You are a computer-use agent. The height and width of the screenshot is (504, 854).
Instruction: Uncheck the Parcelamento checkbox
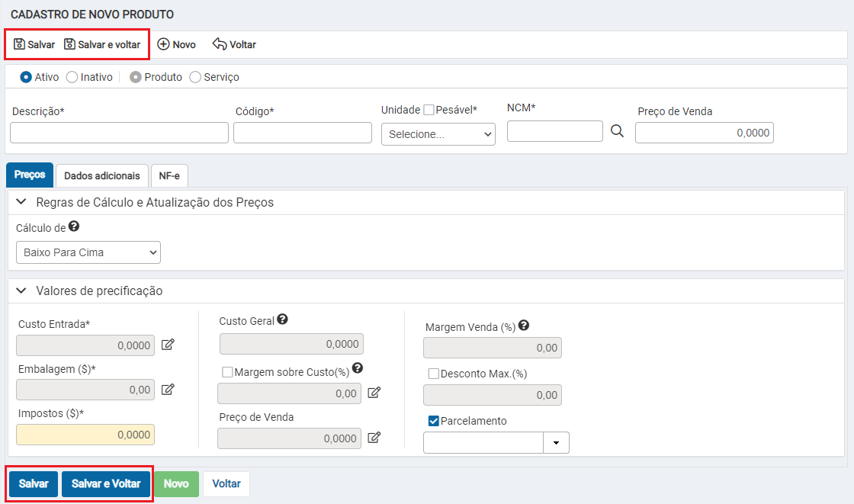click(x=434, y=421)
